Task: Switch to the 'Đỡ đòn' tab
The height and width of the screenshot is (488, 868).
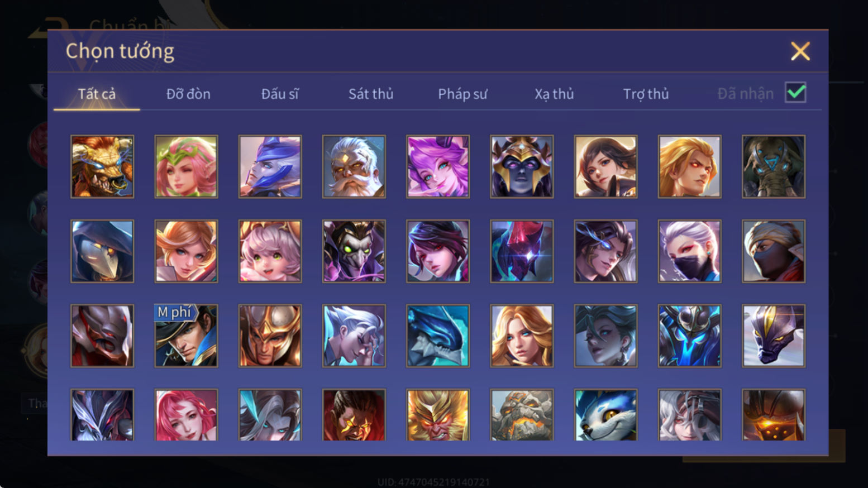Action: click(x=188, y=94)
